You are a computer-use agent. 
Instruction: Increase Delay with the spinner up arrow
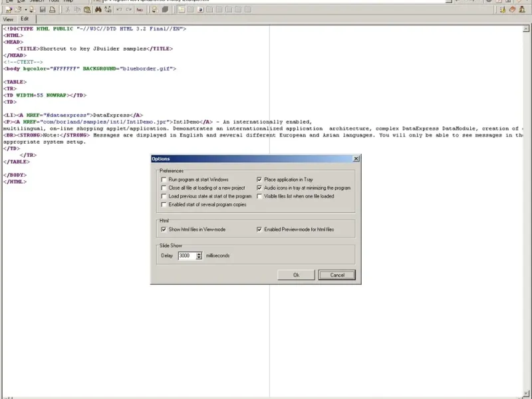[199, 253]
